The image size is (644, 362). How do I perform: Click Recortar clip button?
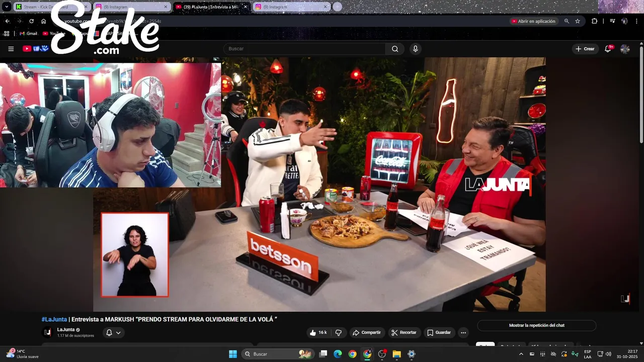click(x=404, y=332)
